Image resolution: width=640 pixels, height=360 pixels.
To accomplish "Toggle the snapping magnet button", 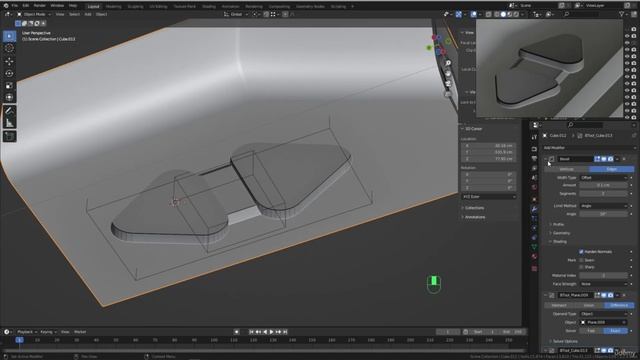I will pyautogui.click(x=266, y=14).
